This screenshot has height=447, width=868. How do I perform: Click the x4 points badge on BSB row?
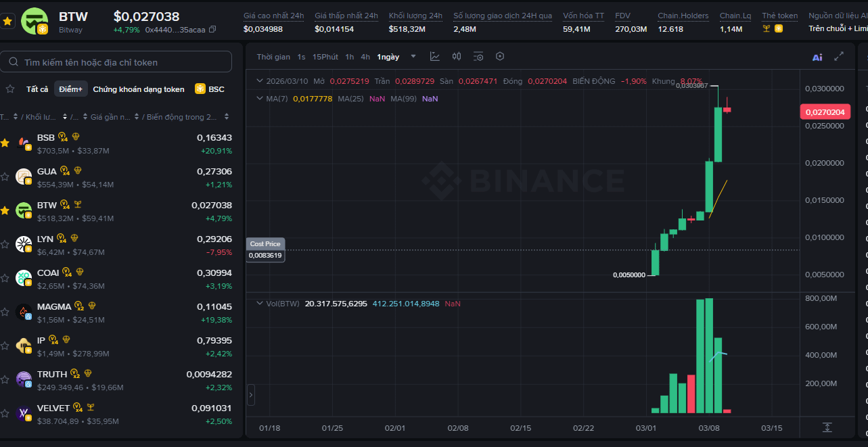click(63, 137)
